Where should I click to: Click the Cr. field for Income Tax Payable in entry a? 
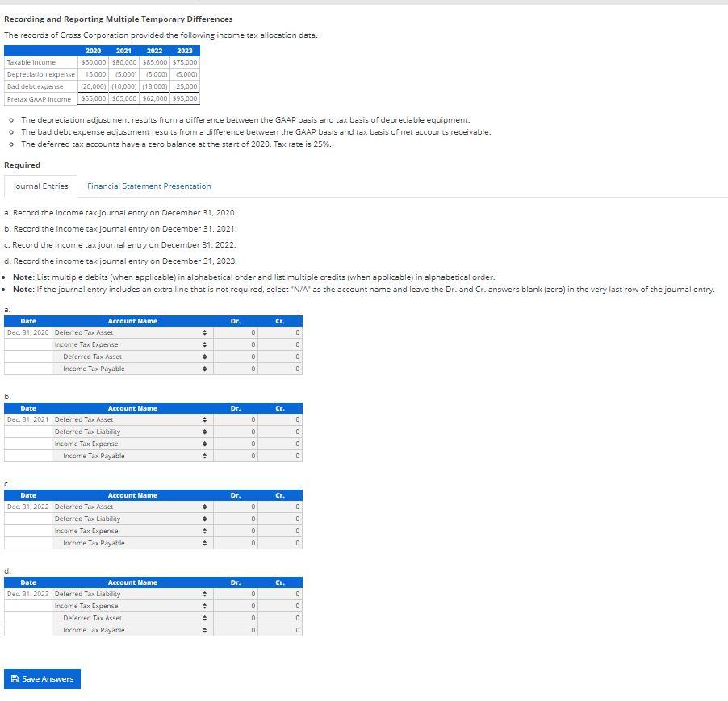(280, 369)
